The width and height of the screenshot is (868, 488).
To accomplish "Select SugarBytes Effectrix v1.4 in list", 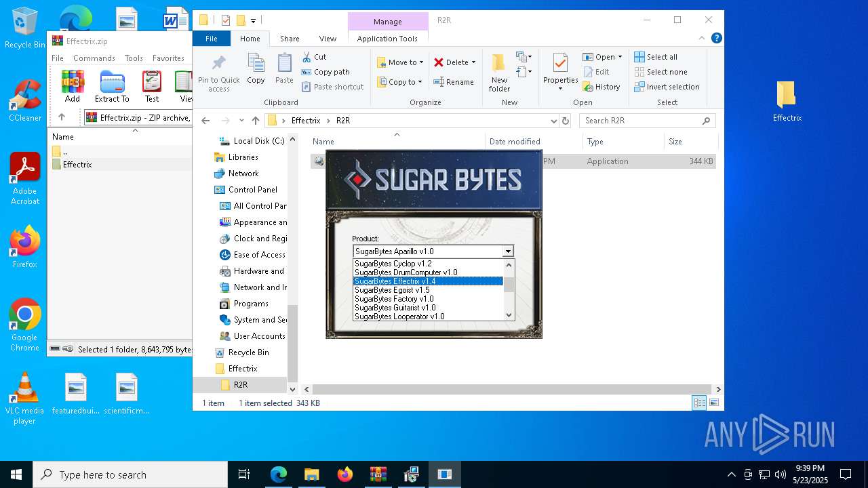I will 428,281.
